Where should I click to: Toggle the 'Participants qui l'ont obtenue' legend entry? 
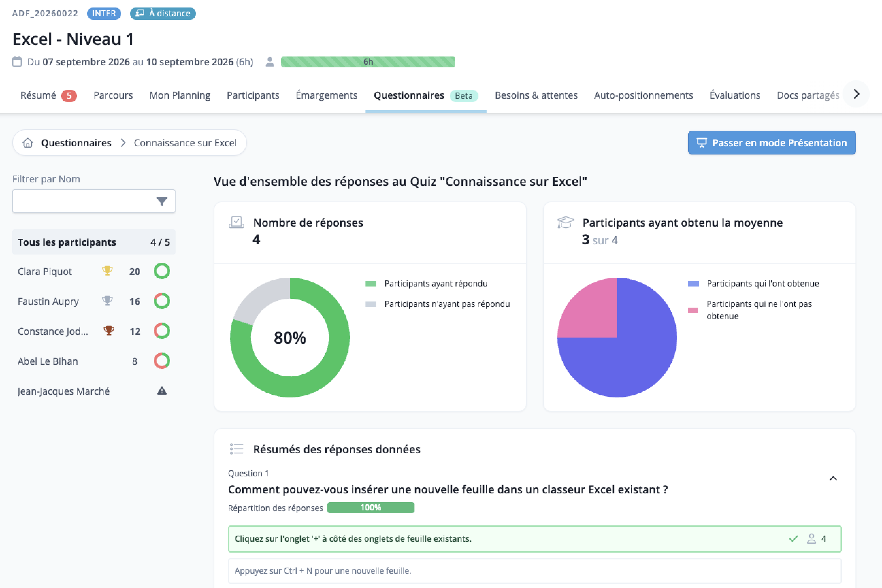tap(753, 283)
